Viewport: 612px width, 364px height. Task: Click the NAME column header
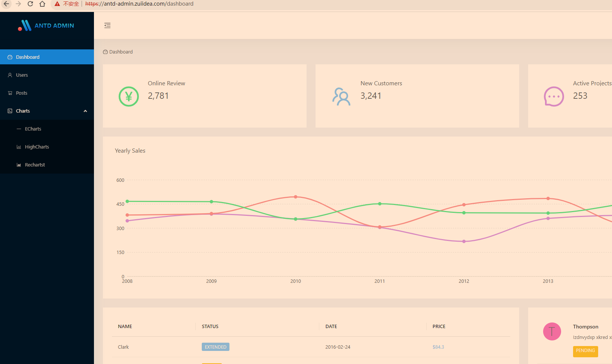click(125, 327)
